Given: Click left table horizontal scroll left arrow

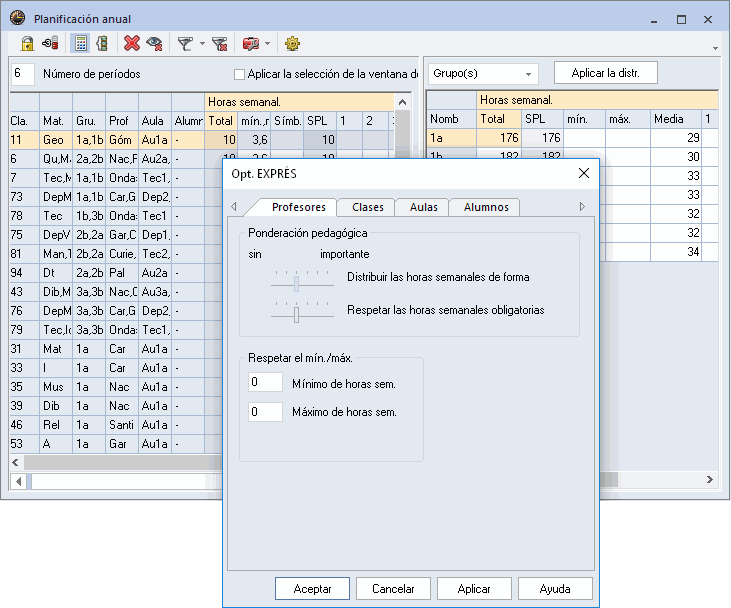Looking at the screenshot, I should coord(15,462).
